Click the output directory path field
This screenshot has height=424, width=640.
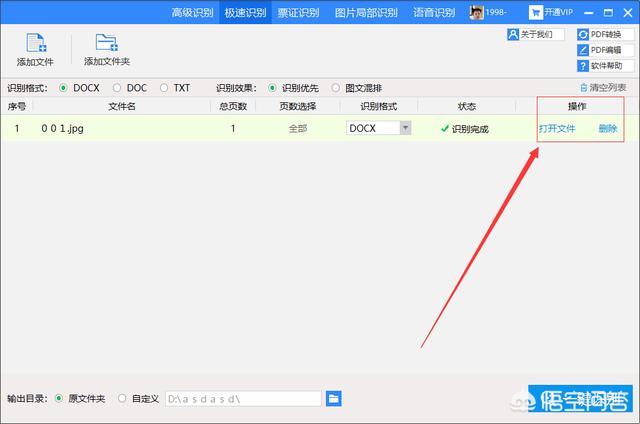point(242,398)
